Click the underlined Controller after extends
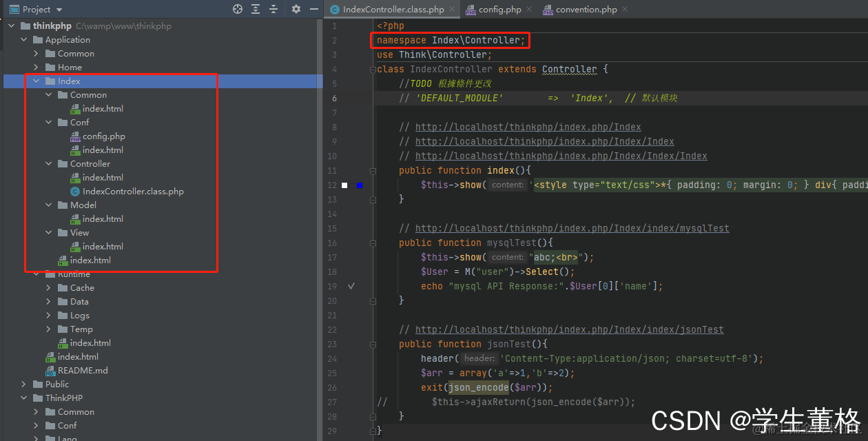Image resolution: width=868 pixels, height=441 pixels. tap(570, 69)
